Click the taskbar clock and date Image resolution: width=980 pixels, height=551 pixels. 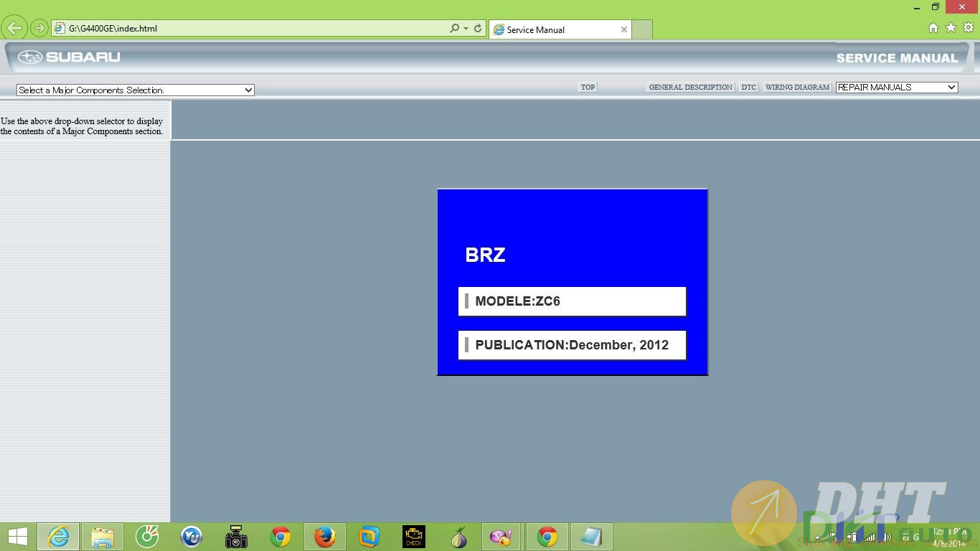951,537
